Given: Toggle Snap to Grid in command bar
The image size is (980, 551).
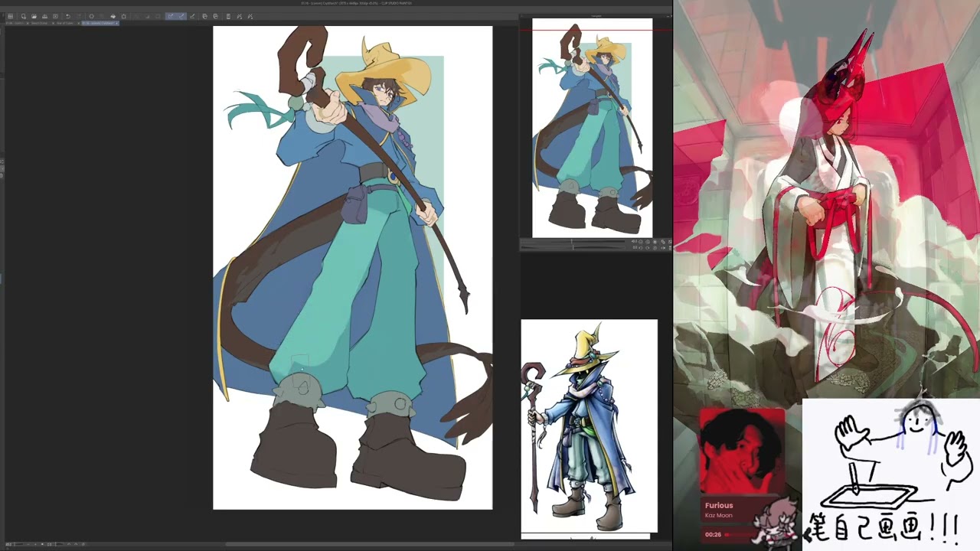Looking at the screenshot, I should pyautogui.click(x=191, y=16).
